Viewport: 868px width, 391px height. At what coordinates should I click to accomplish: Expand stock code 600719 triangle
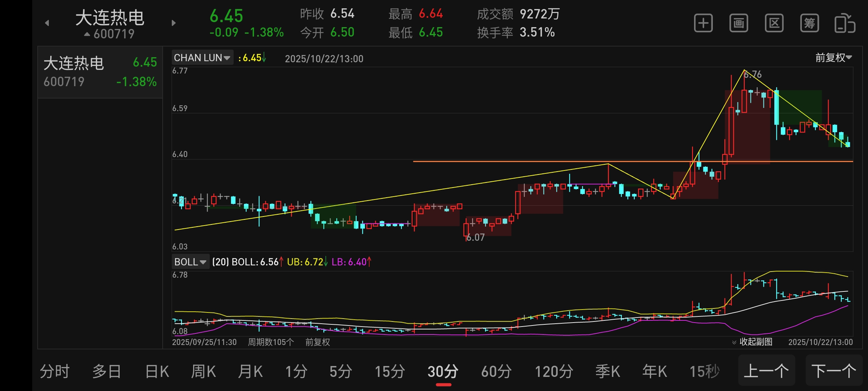[87, 34]
